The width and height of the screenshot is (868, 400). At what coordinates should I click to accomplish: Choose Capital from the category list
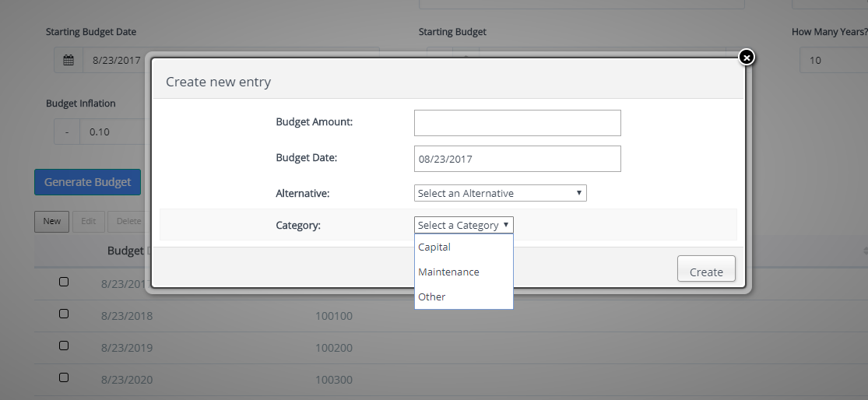434,247
